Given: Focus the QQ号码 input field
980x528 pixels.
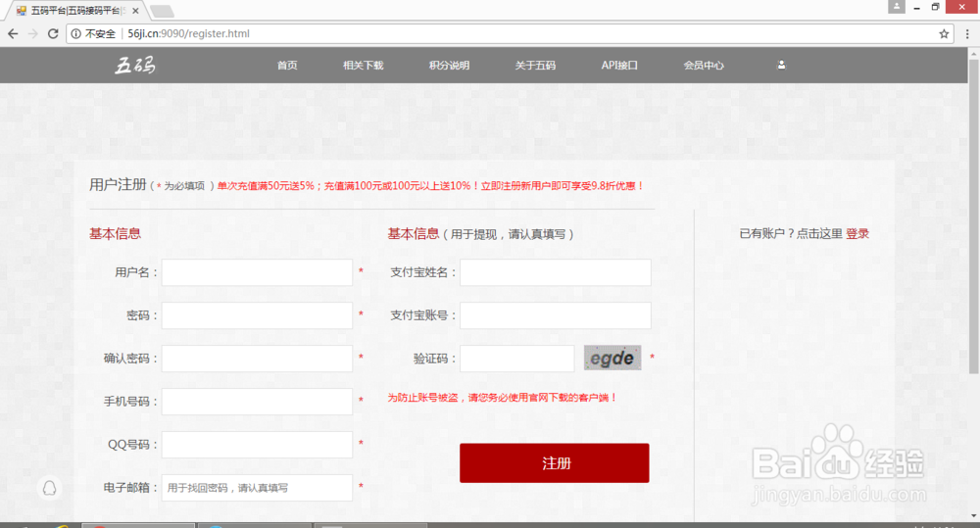Looking at the screenshot, I should (x=257, y=445).
